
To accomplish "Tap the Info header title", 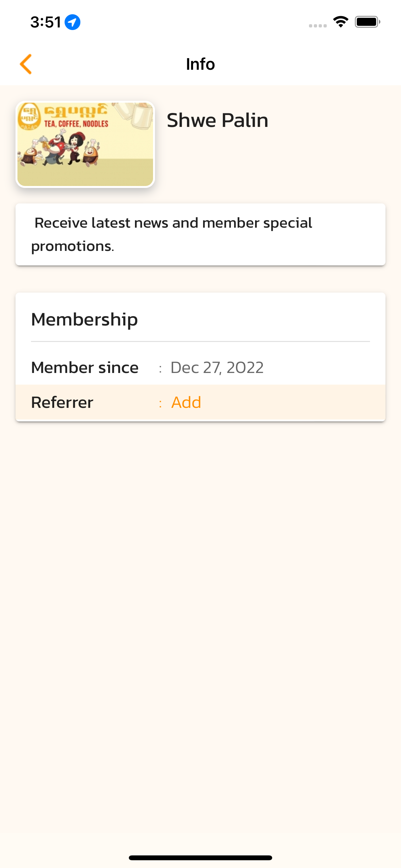I will 200,64.
